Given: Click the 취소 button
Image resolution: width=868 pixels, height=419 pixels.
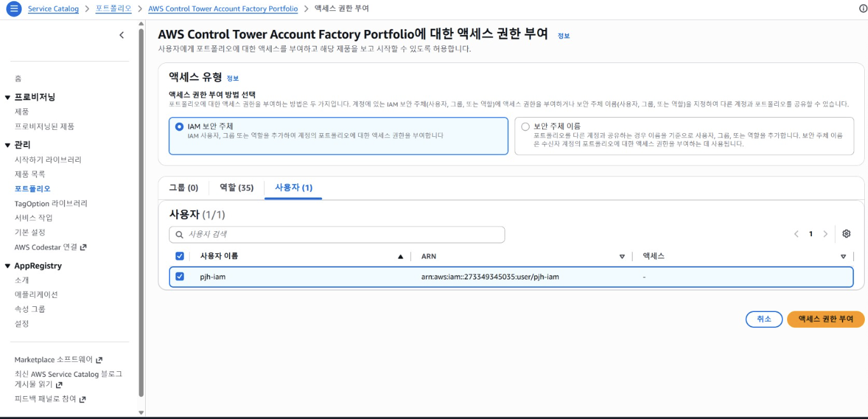Looking at the screenshot, I should (x=764, y=319).
